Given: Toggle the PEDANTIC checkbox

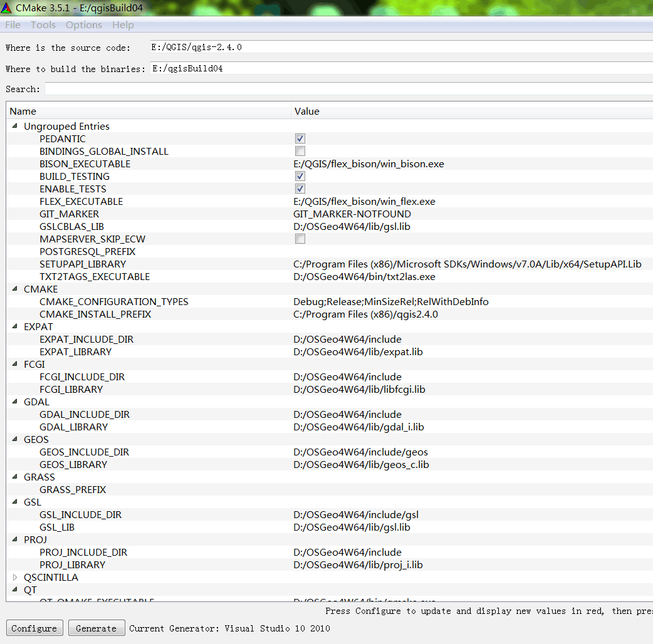Looking at the screenshot, I should [x=300, y=138].
